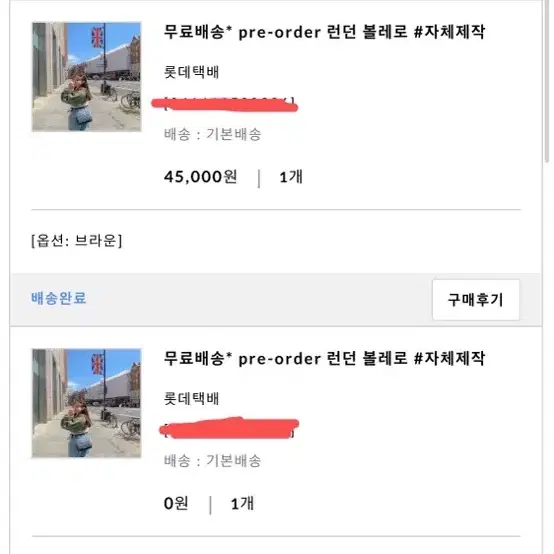
Task: Click the 구매후기 button
Action: 476,300
